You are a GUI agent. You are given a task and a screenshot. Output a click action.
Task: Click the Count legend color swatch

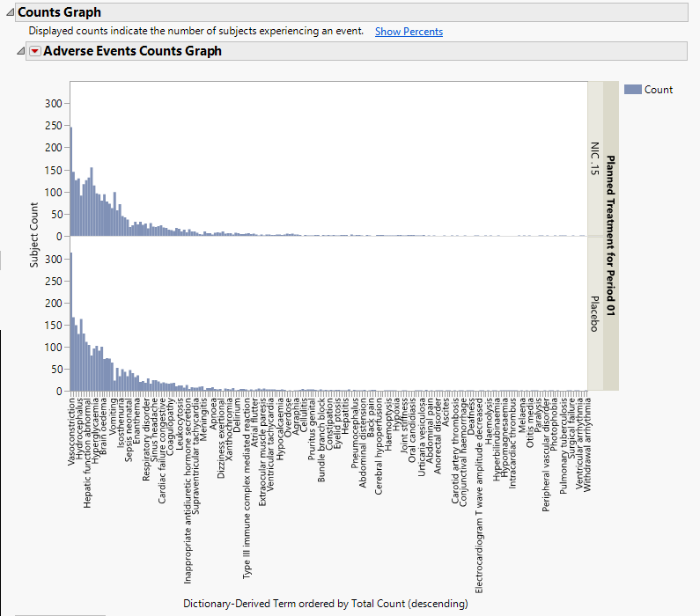(x=632, y=90)
